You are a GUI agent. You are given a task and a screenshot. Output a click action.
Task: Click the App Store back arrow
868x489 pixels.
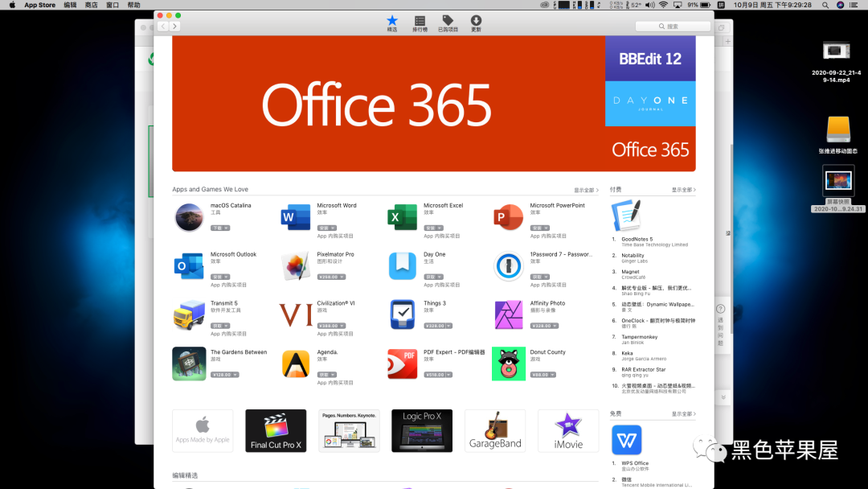click(162, 26)
